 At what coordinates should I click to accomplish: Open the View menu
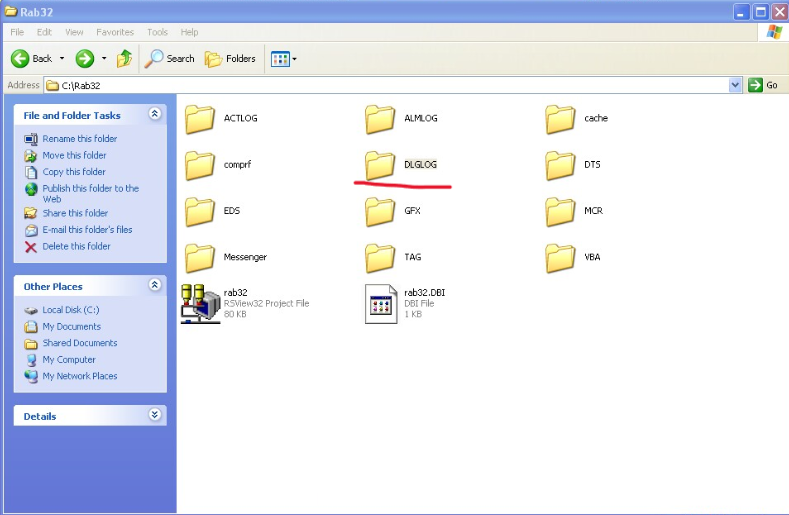74,32
